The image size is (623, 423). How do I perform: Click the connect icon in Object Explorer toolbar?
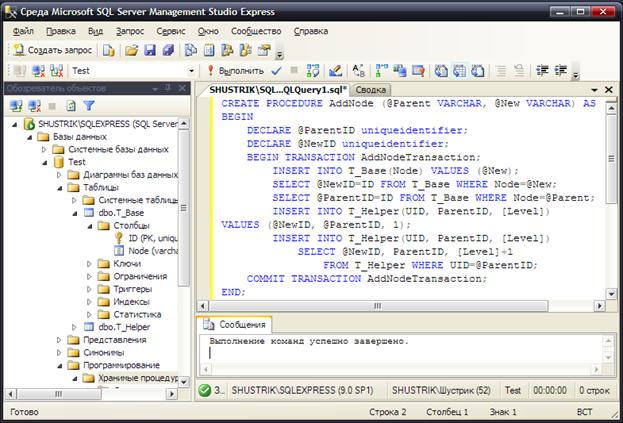(16, 106)
